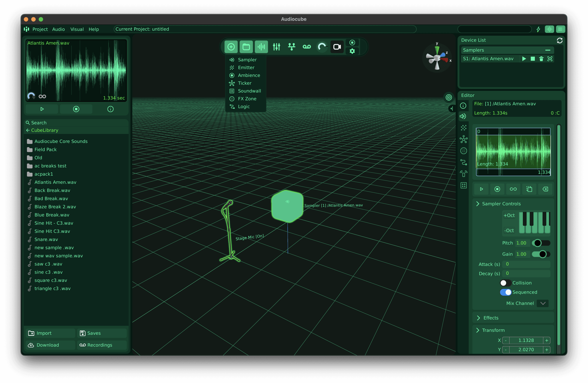Toggle loop infinity button in Editor
Screen dimensions: 588x383
[513, 189]
